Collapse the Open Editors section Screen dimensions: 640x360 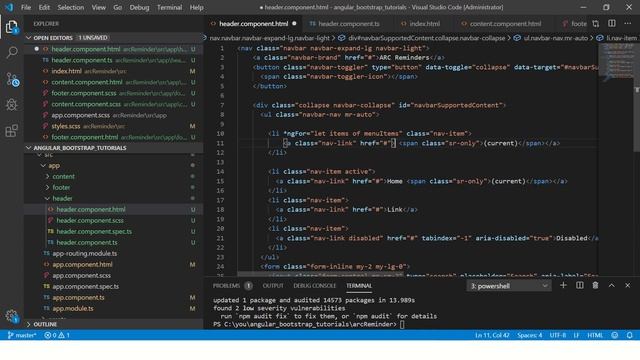tap(114, 38)
